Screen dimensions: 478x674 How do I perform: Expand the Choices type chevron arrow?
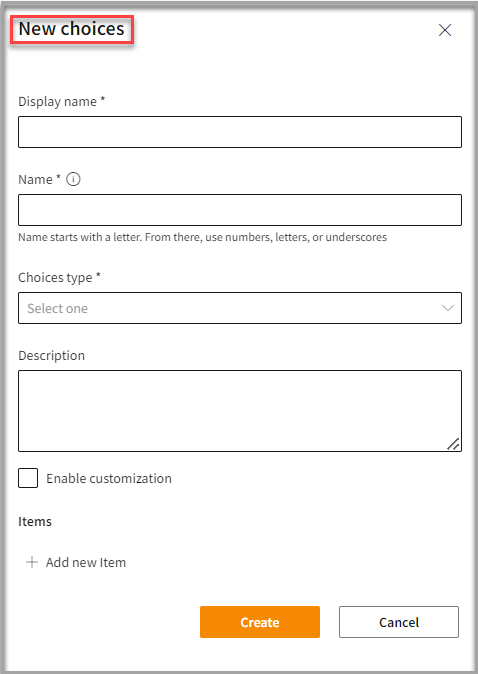pos(448,308)
